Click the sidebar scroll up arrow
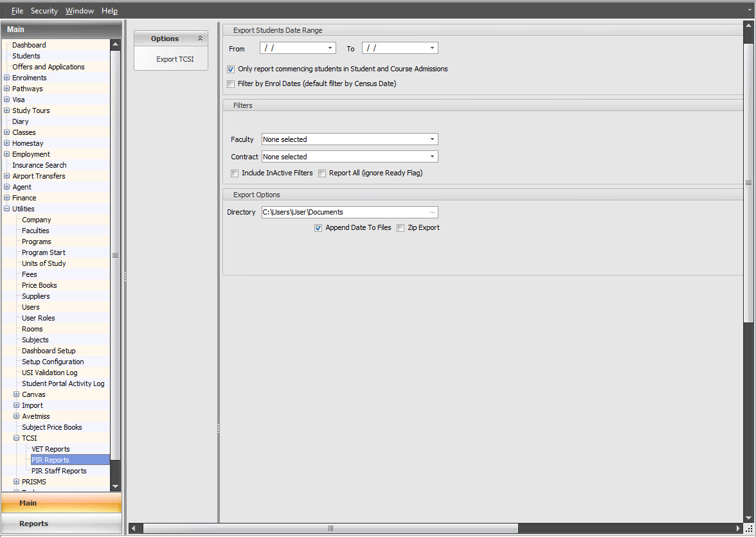Image resolution: width=756 pixels, height=537 pixels. [115, 45]
